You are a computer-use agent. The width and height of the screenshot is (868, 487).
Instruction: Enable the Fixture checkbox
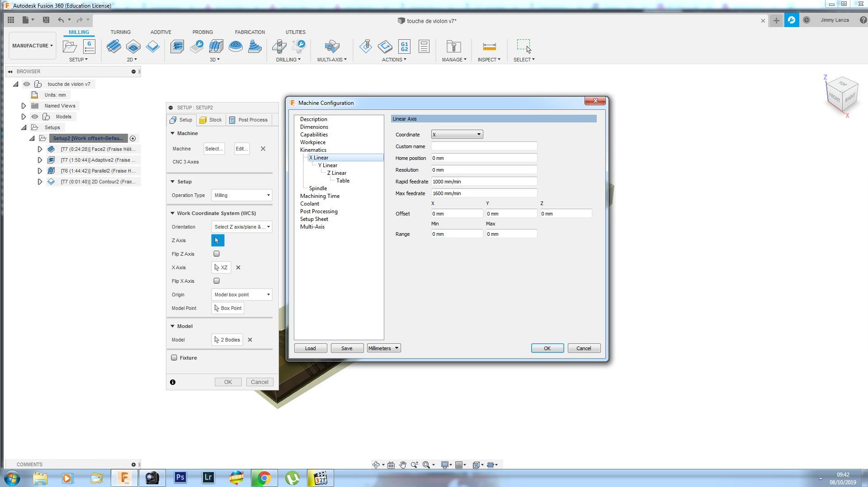[174, 358]
